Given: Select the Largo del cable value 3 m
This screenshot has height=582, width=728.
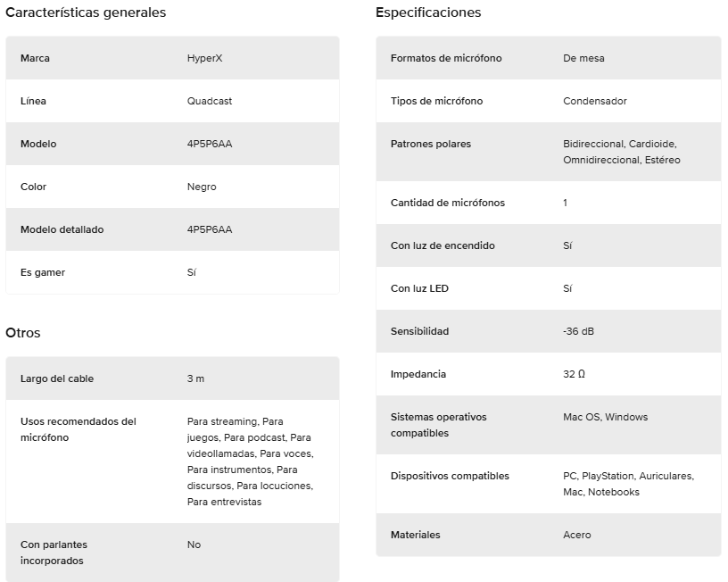Looking at the screenshot, I should [x=195, y=378].
